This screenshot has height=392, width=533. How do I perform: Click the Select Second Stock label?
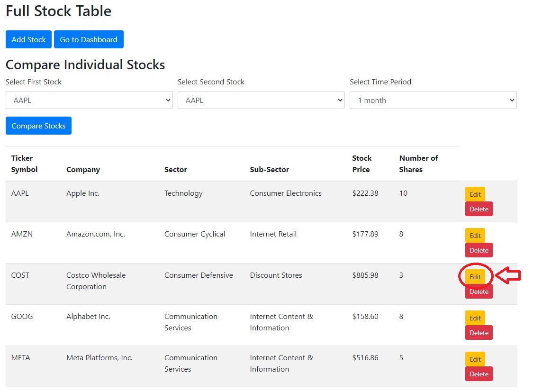[x=211, y=82]
